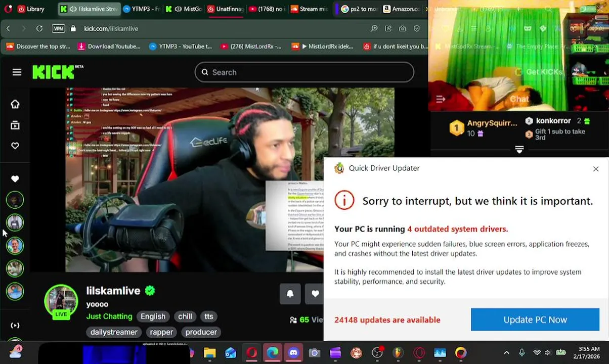609x364 pixels.
Task: Switch to the YTMP3 tab
Action: tap(142, 9)
